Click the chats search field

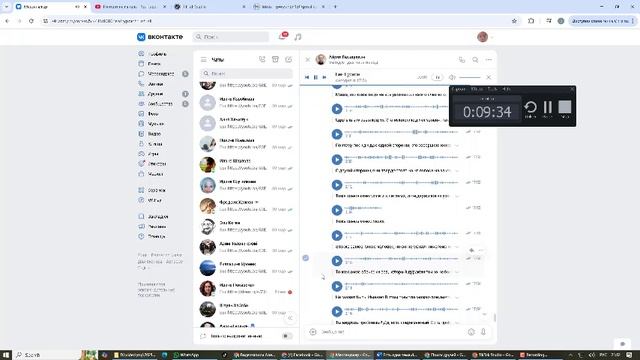(247, 73)
